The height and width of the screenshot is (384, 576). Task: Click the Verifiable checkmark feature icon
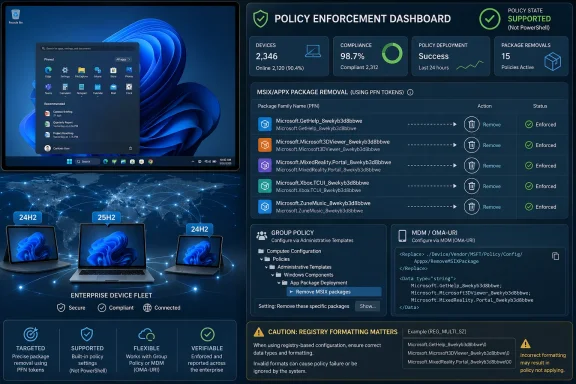(208, 334)
